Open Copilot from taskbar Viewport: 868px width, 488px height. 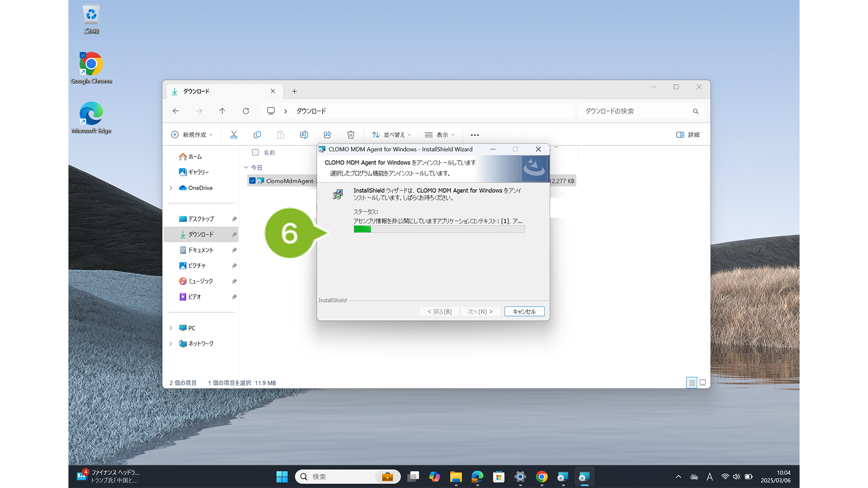(x=434, y=477)
